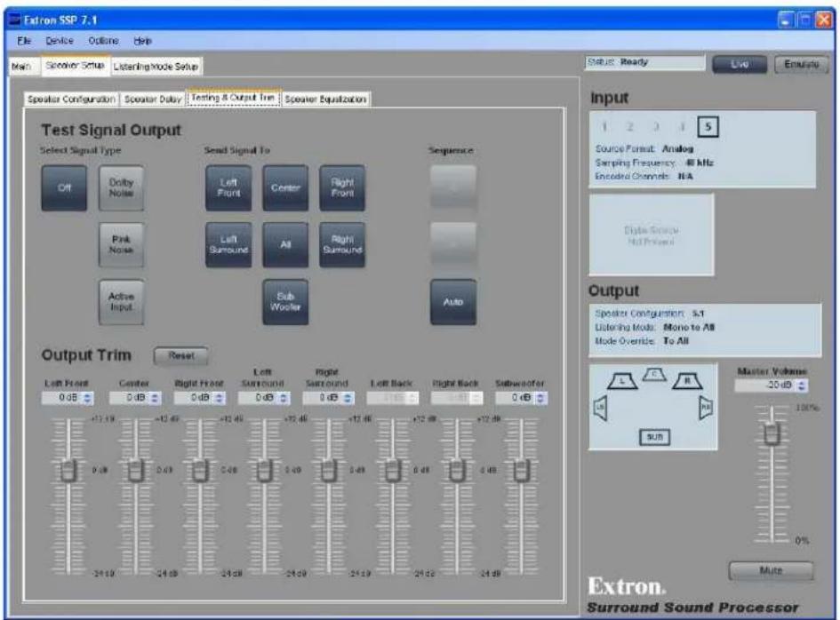This screenshot has height=620, width=840.
Task: Select the right surround speaker icon
Action: pyautogui.click(x=706, y=409)
